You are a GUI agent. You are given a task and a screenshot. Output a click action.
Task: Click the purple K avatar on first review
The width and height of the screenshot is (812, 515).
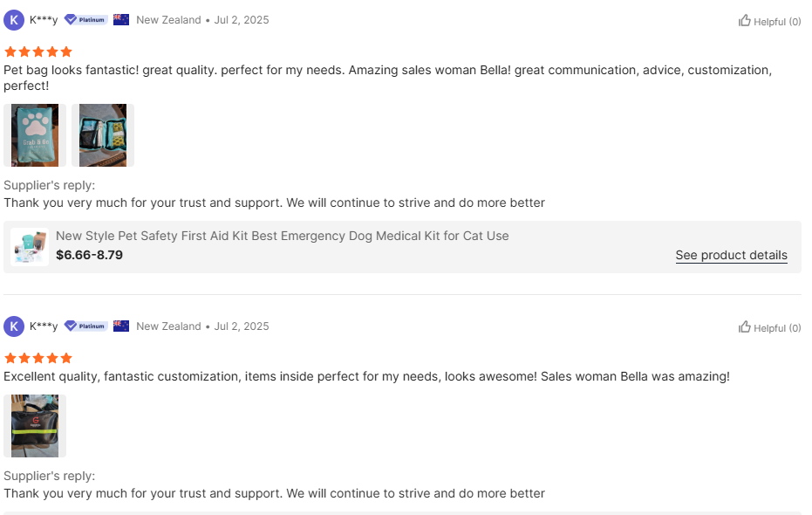[14, 20]
